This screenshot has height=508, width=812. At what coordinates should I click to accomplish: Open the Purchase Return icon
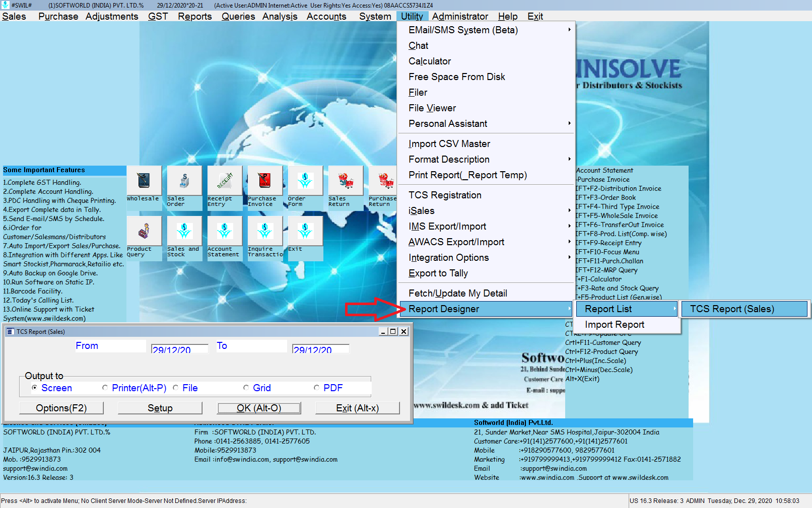click(x=383, y=181)
